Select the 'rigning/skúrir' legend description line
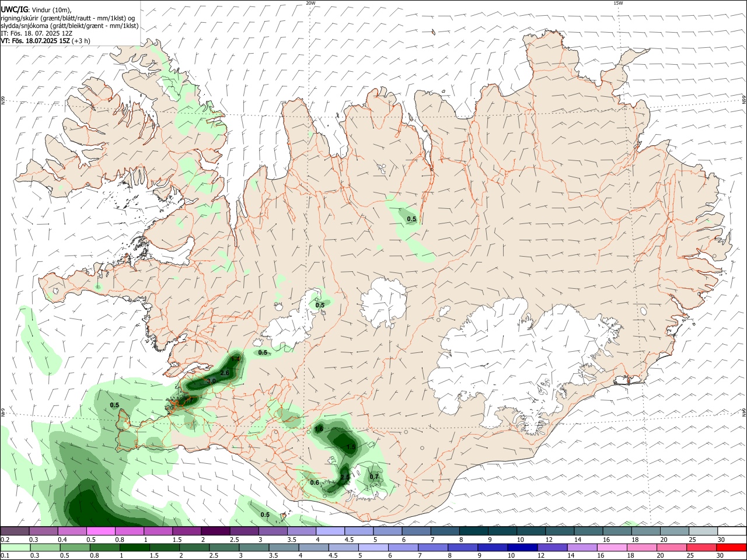Image resolution: width=747 pixels, height=560 pixels. [68, 17]
